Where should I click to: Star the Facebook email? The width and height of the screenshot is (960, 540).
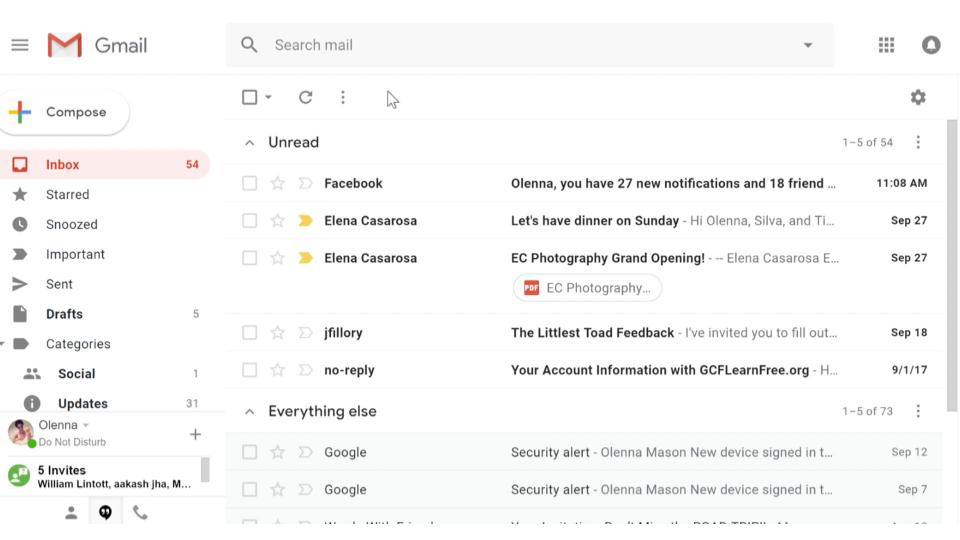(277, 183)
